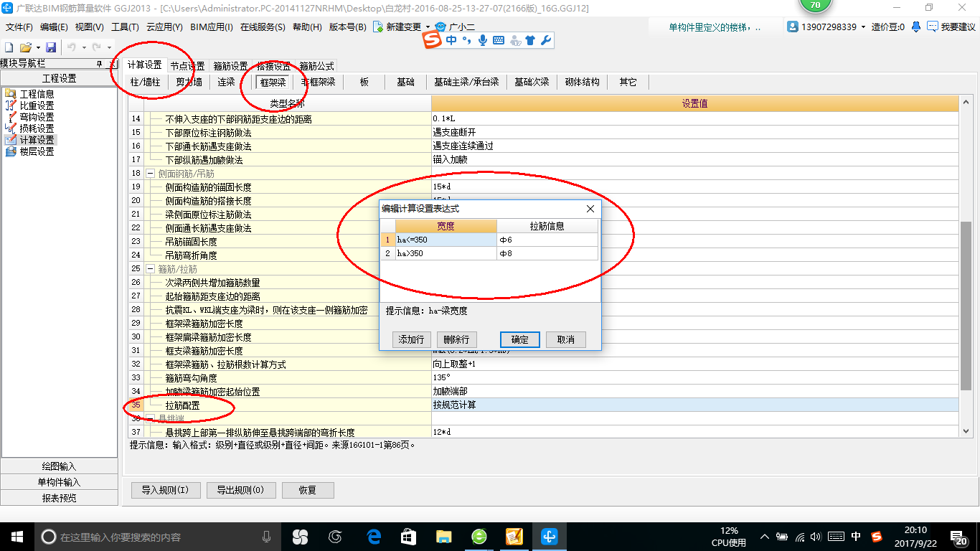Open the 文件(F) menu
The height and width of the screenshot is (551, 980).
(x=19, y=27)
